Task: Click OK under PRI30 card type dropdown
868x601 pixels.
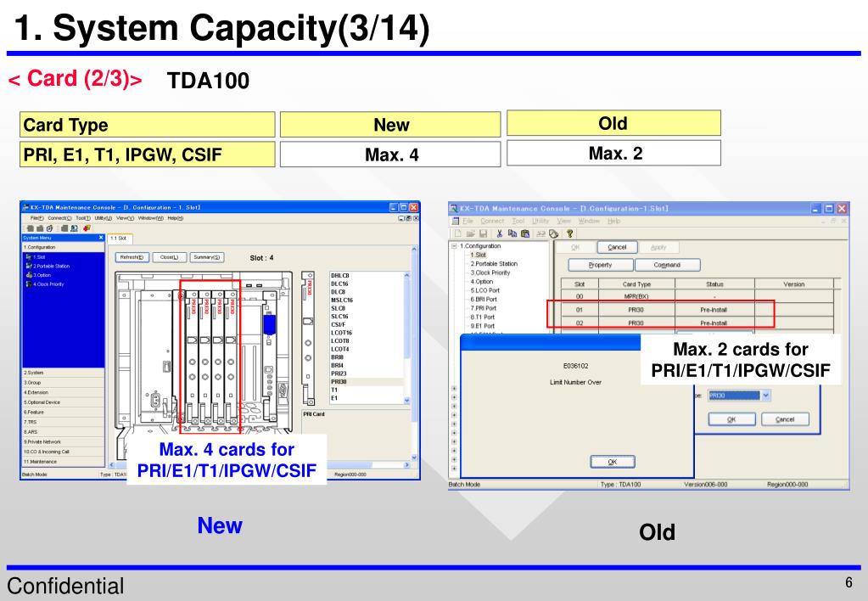Action: point(731,419)
